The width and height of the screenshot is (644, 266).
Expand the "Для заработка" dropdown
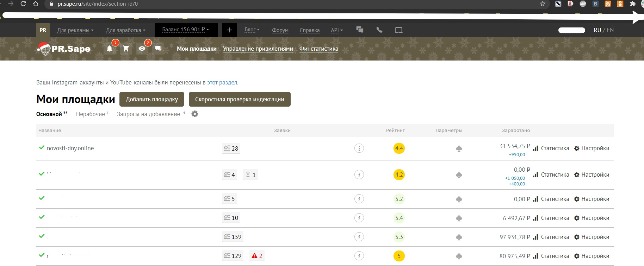pyautogui.click(x=125, y=30)
